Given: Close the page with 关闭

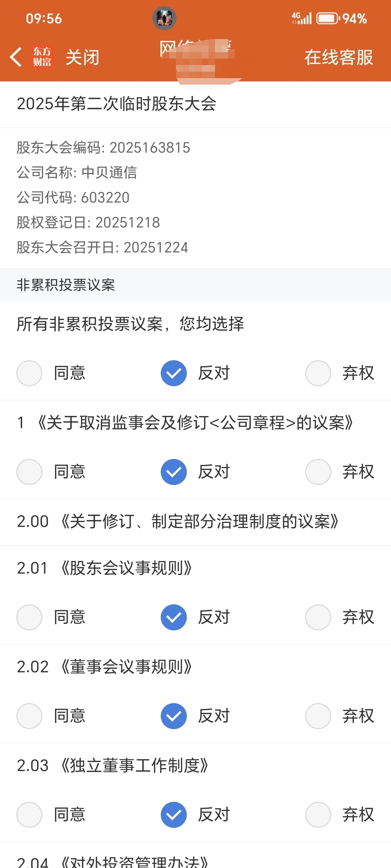Looking at the screenshot, I should point(82,57).
